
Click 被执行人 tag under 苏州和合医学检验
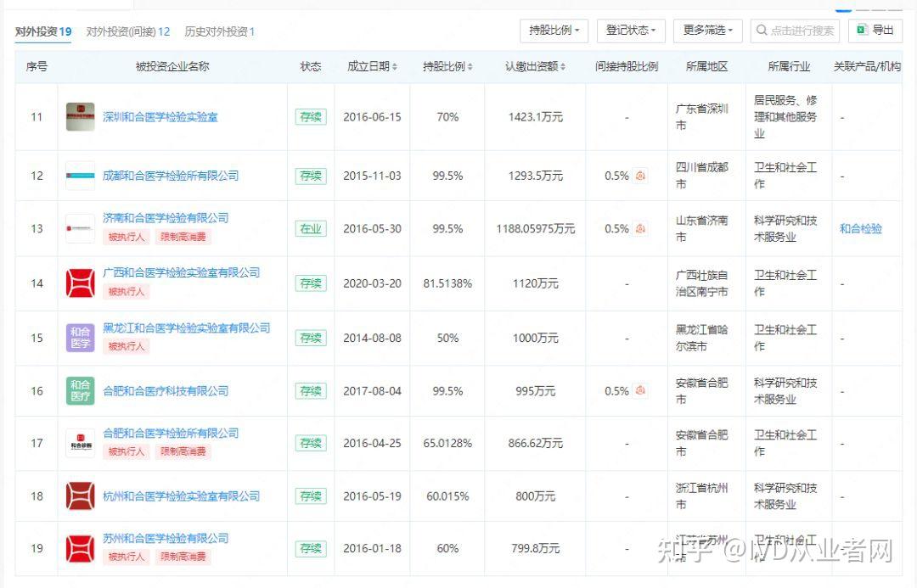tap(127, 557)
